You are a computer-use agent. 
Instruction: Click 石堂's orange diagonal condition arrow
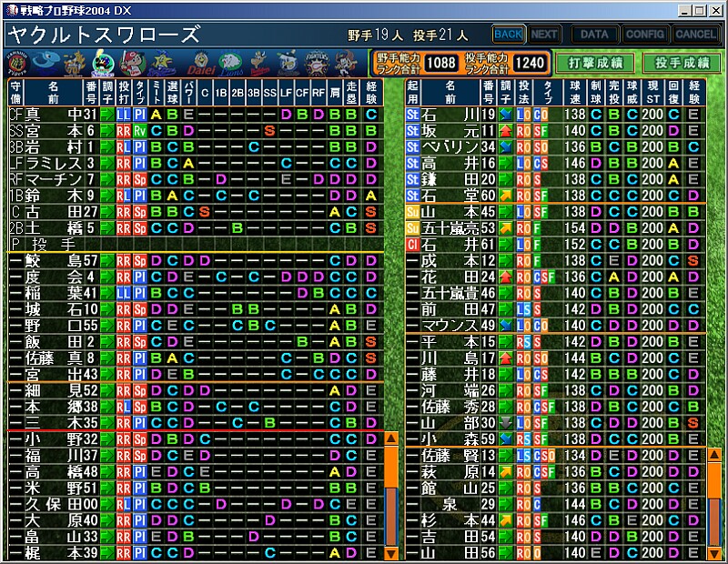click(x=505, y=196)
